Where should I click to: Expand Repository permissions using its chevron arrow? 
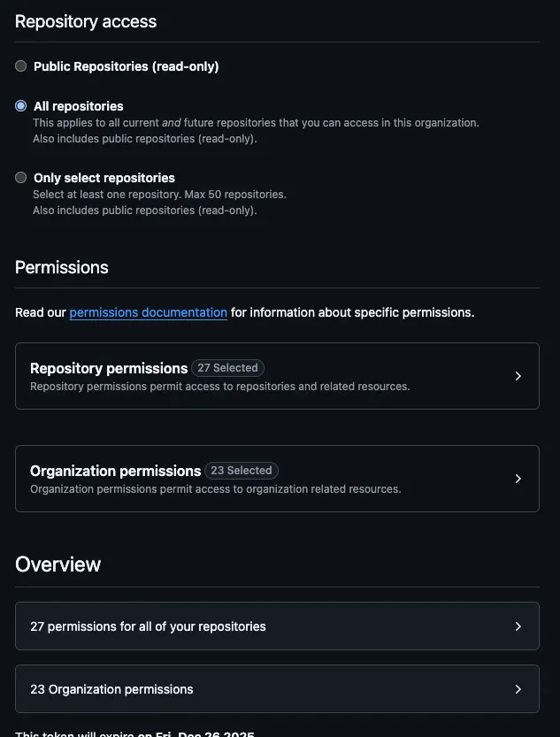coord(518,376)
